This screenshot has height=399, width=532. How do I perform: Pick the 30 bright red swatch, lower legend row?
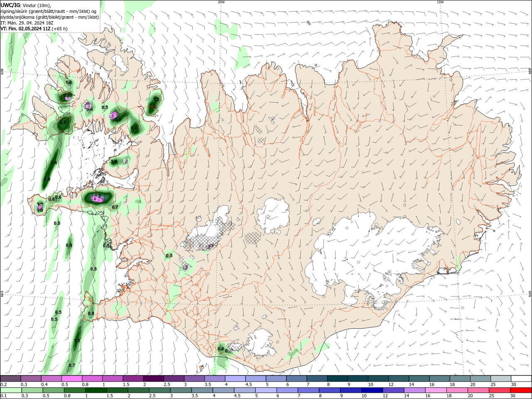(x=521, y=390)
